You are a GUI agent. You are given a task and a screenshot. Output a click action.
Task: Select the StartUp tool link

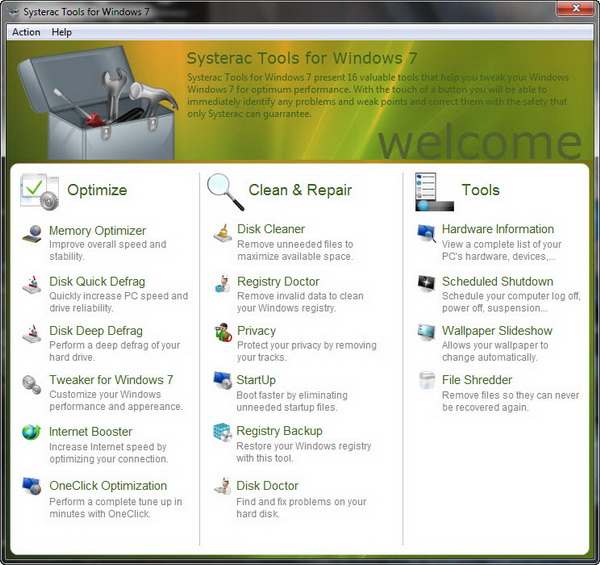(256, 380)
